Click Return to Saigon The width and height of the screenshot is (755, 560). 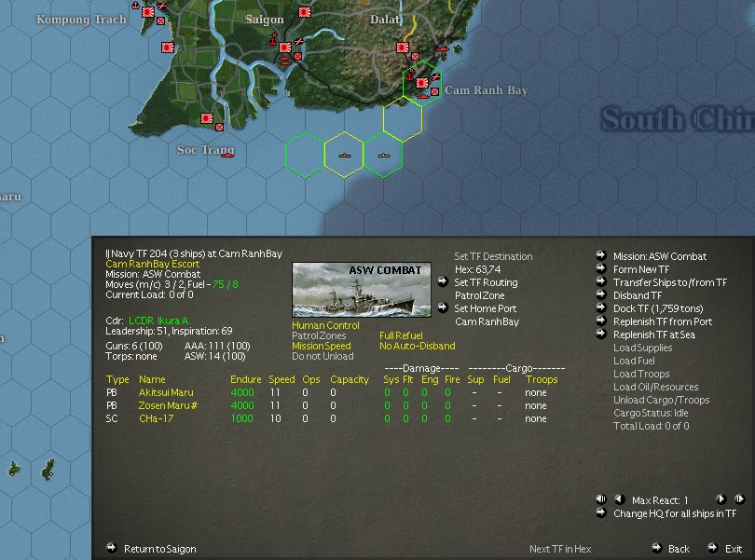160,549
